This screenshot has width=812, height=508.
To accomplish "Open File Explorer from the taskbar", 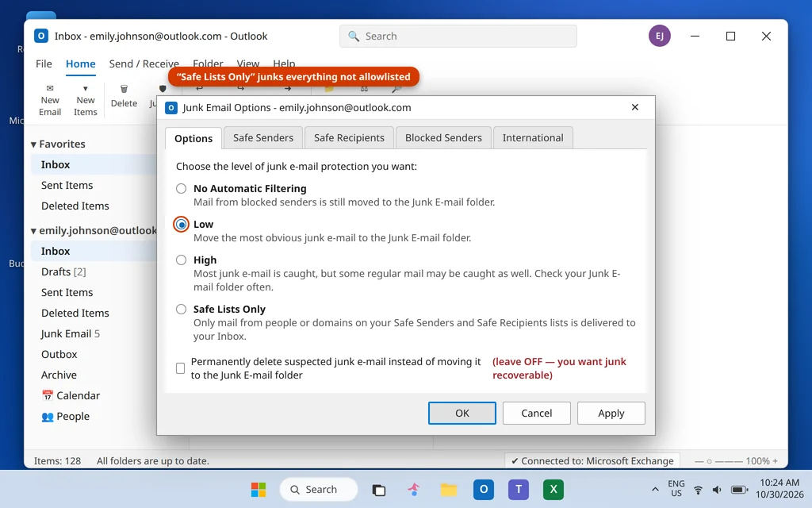I will pos(449,489).
